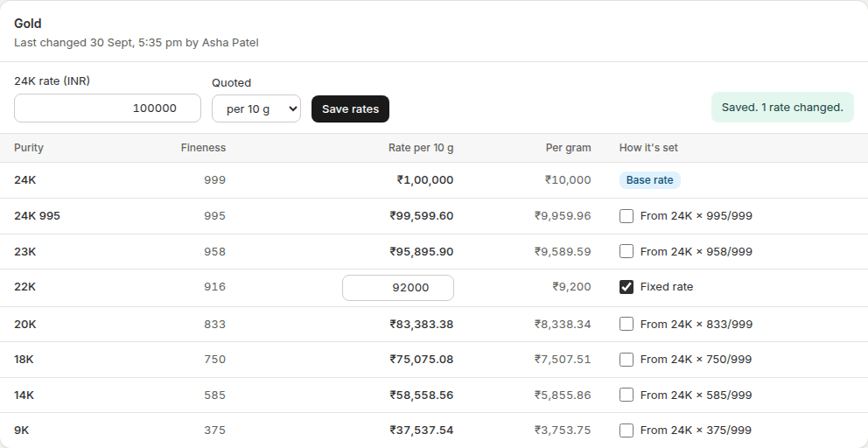Click the ₹3,753.75 per gram value
The height and width of the screenshot is (448, 868).
coord(563,430)
